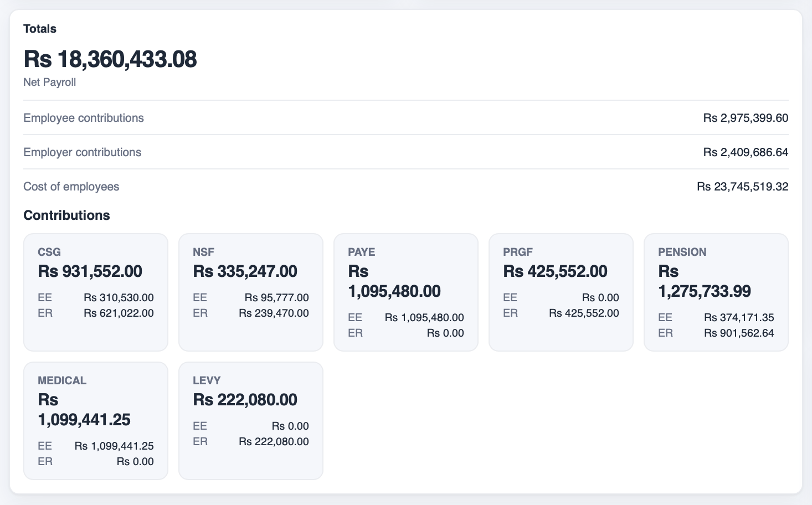
Task: Click the Employer contributions row label
Action: click(83, 152)
